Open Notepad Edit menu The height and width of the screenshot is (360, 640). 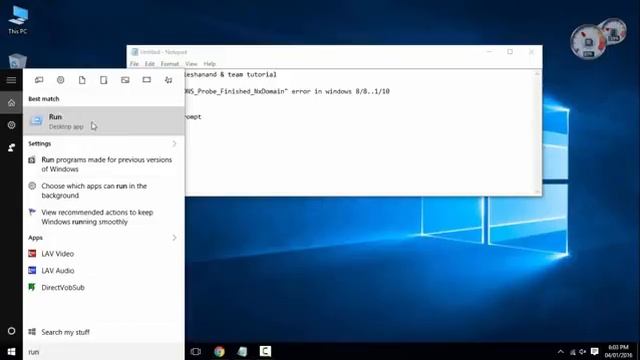150,64
